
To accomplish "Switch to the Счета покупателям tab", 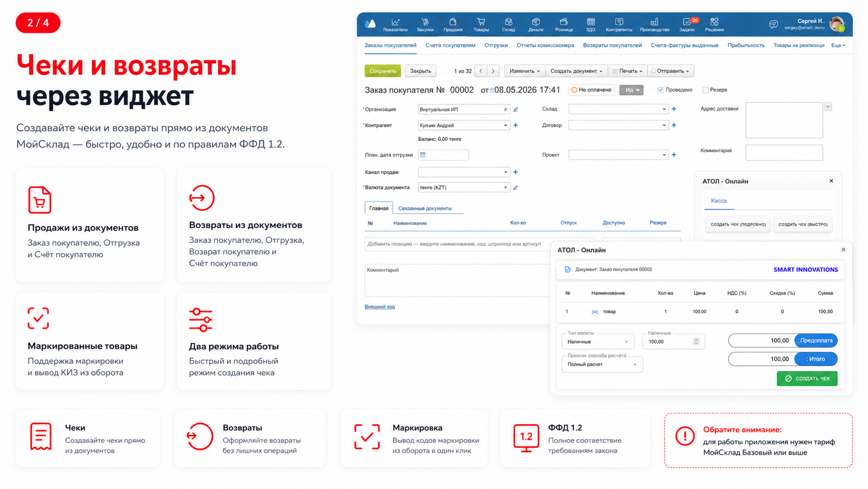I will pos(450,45).
